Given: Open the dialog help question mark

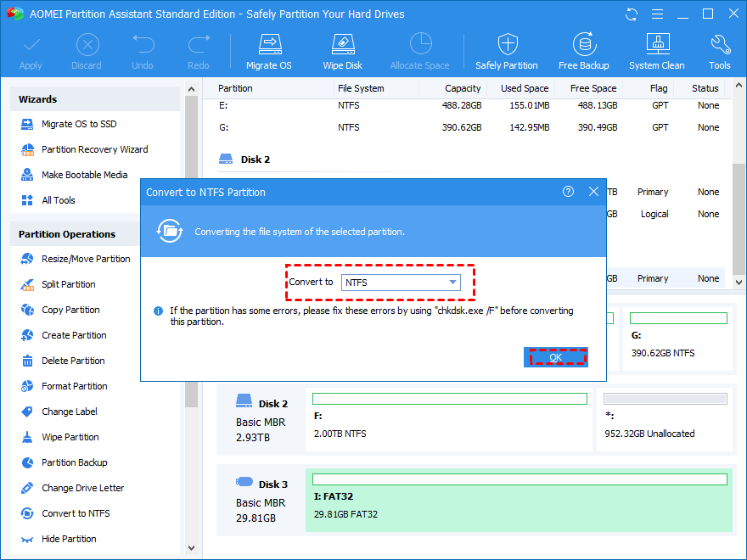Looking at the screenshot, I should point(568,192).
